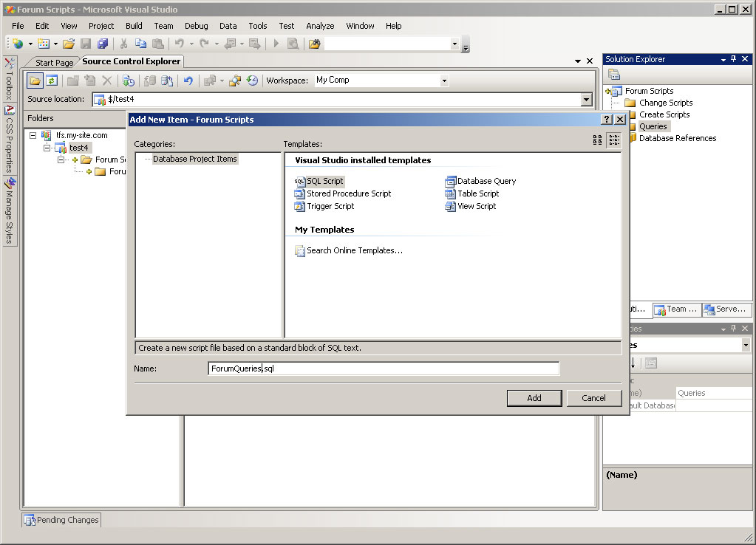756x545 pixels.
Task: Click the Copy icon in main toolbar
Action: point(141,44)
